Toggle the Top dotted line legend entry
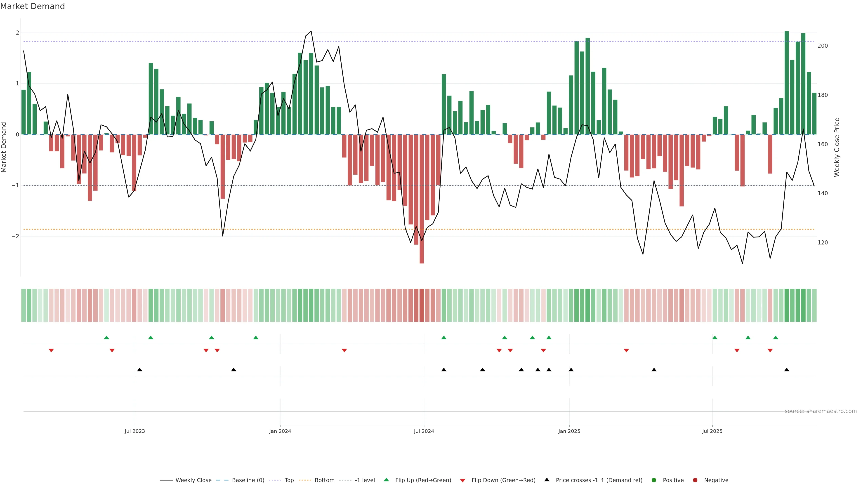 [x=289, y=480]
